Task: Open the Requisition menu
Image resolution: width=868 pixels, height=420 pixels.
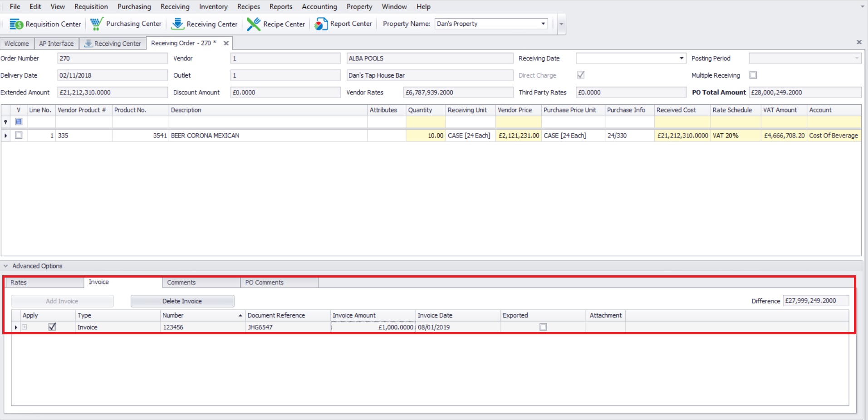Action: coord(91,6)
